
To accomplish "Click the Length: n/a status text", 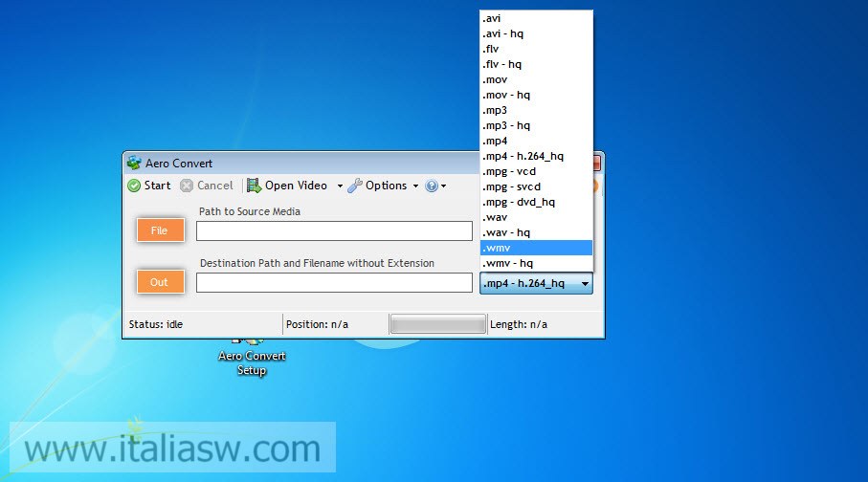I will click(518, 324).
